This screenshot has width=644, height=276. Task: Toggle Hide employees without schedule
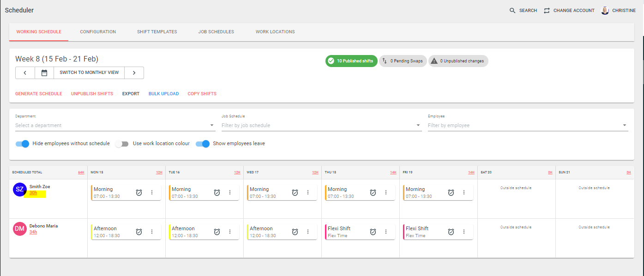pos(22,144)
